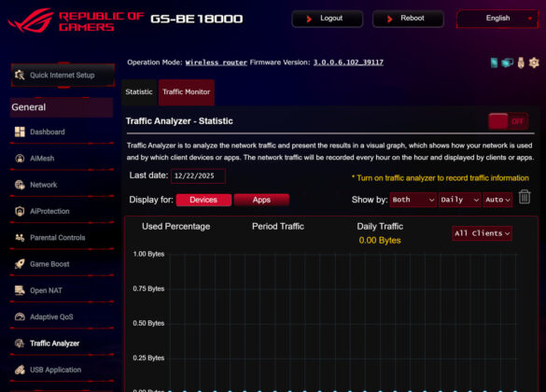
Task: Open Adaptive QoS from the sidebar
Action: pos(62,316)
